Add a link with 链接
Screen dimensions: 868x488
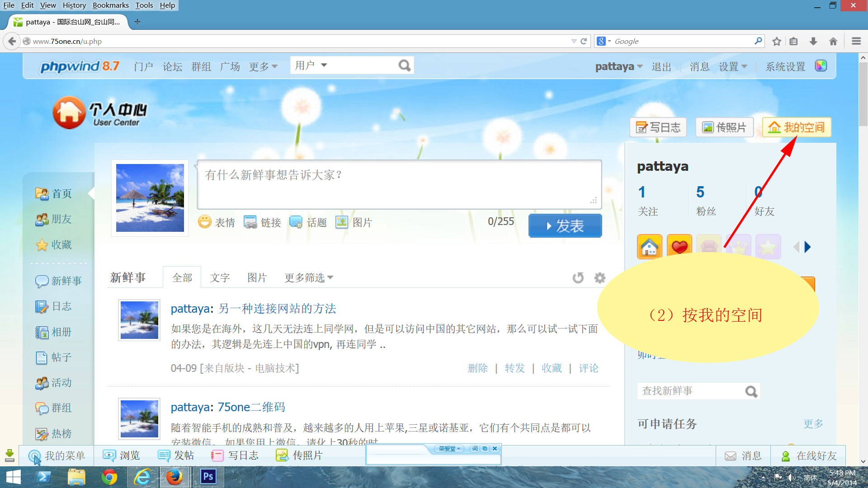(x=262, y=222)
